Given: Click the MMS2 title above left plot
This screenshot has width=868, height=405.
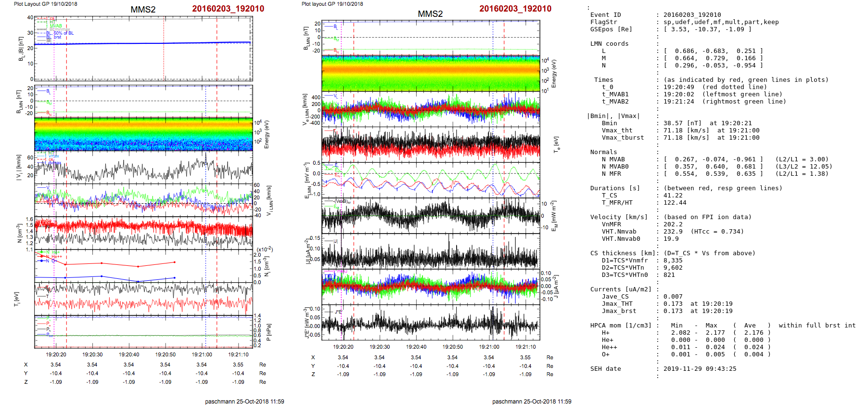Looking at the screenshot, I should (143, 10).
